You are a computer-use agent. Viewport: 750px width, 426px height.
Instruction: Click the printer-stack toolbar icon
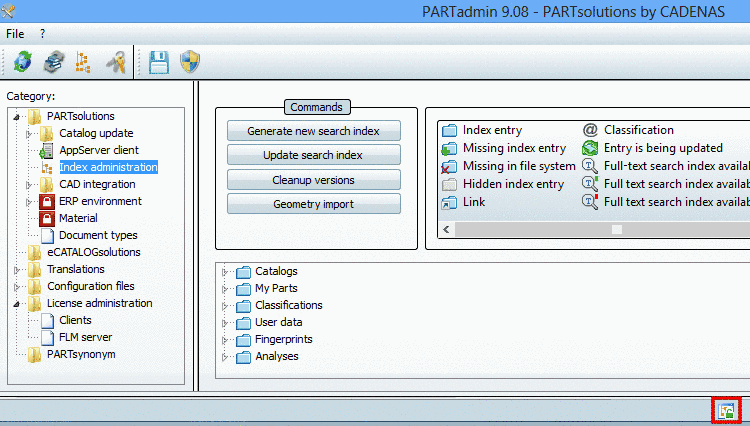(54, 62)
